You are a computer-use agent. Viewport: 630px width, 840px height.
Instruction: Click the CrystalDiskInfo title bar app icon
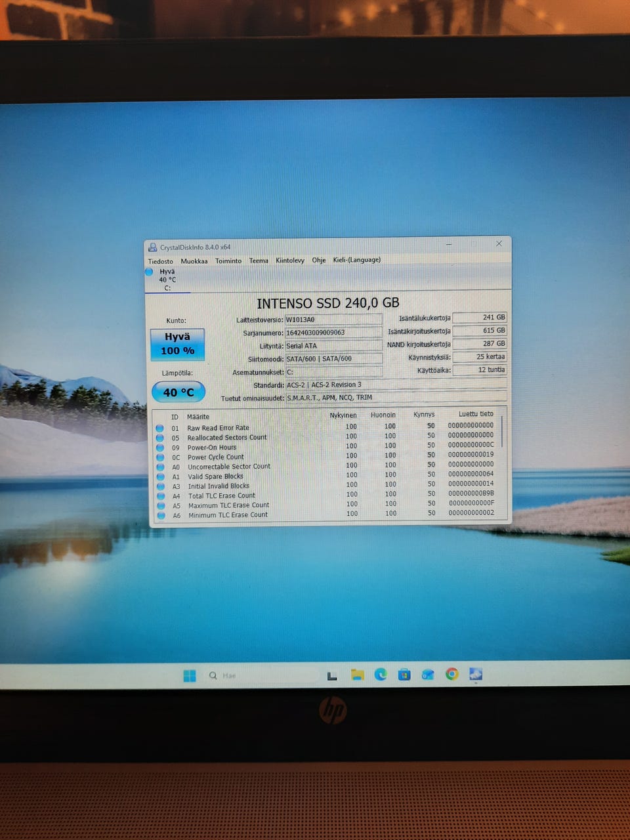pyautogui.click(x=152, y=247)
